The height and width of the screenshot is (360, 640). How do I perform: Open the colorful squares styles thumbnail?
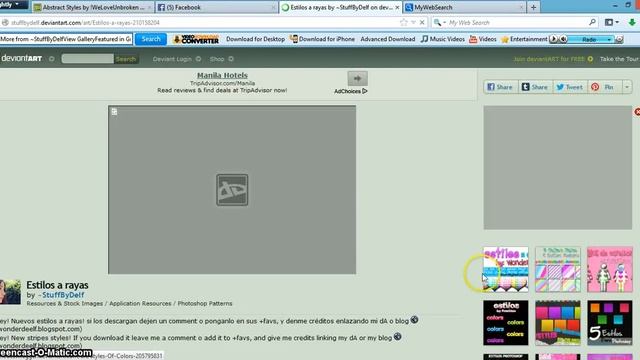click(558, 323)
